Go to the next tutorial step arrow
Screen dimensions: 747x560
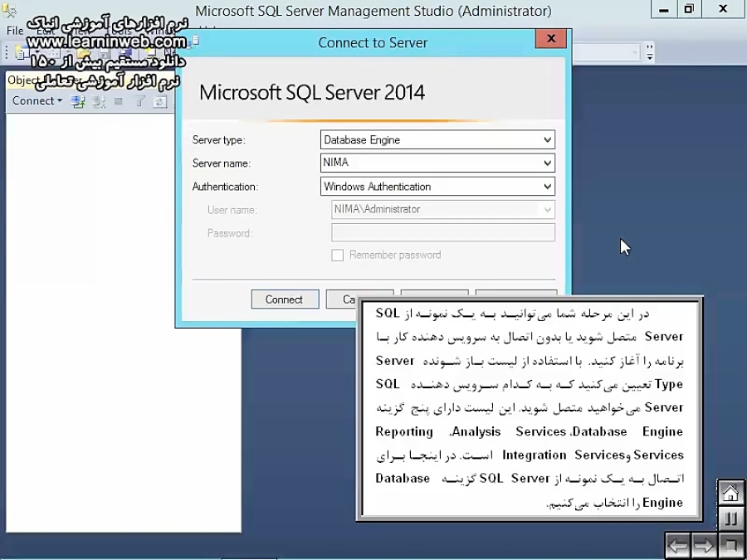[x=704, y=545]
